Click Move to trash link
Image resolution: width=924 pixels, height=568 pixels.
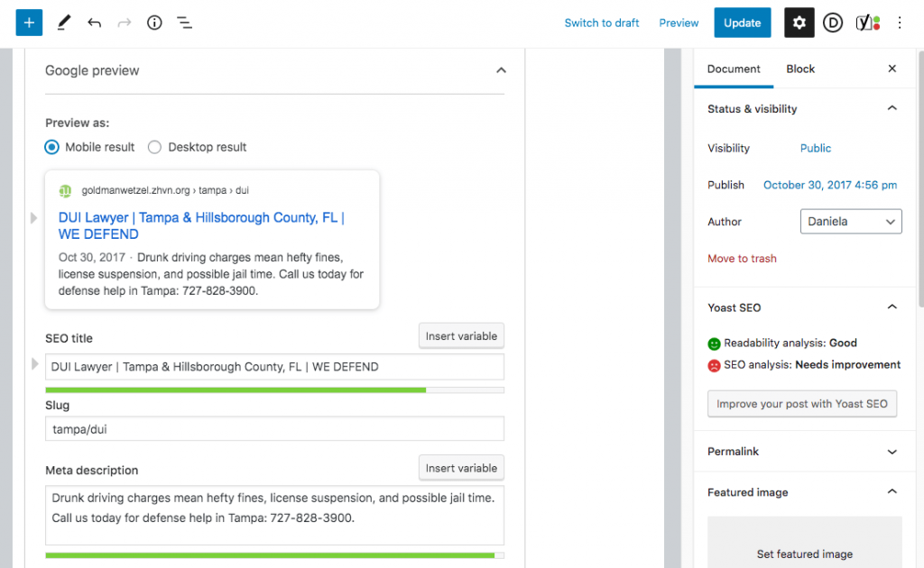point(742,259)
